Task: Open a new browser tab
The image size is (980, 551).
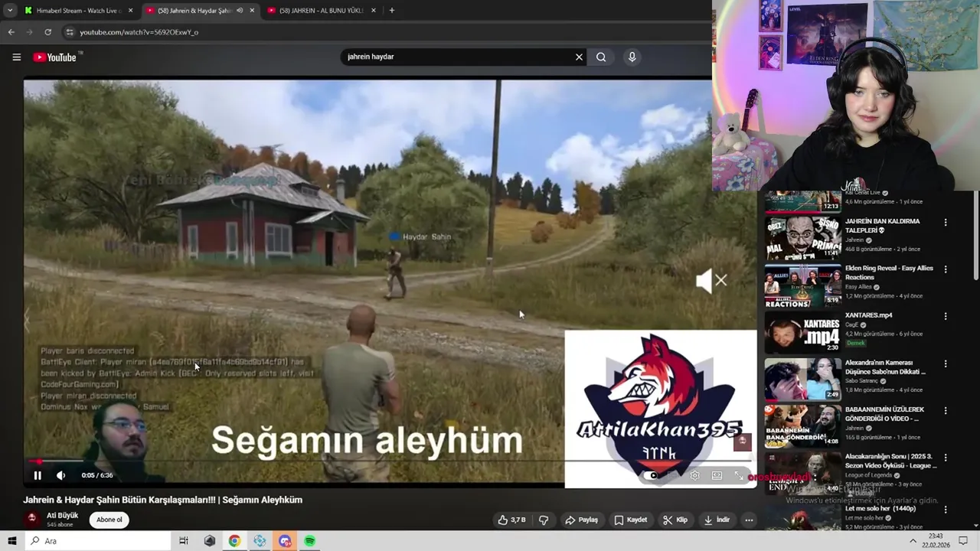Action: coord(391,11)
